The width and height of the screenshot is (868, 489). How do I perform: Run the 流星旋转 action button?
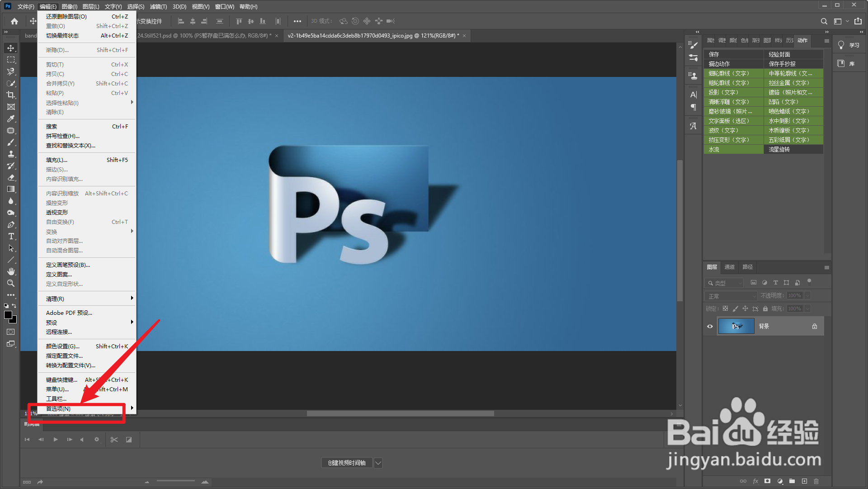[x=793, y=149]
